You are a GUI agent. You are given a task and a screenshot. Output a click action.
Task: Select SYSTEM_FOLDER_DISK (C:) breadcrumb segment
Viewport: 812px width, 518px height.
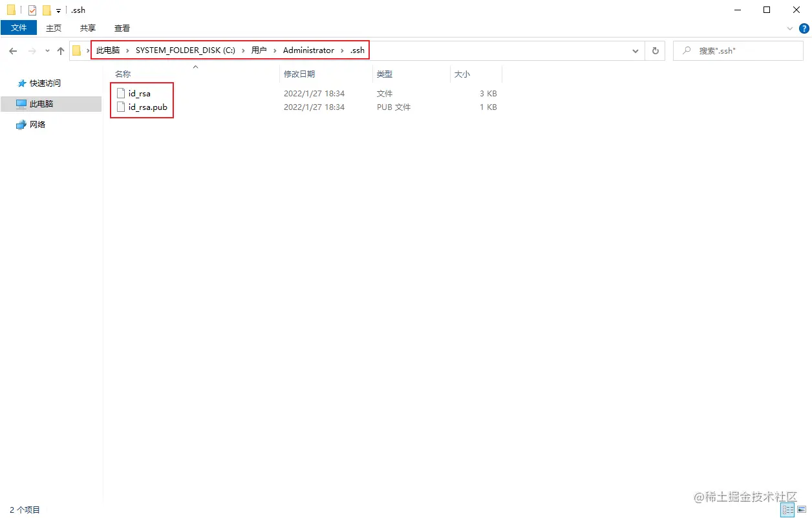click(186, 50)
